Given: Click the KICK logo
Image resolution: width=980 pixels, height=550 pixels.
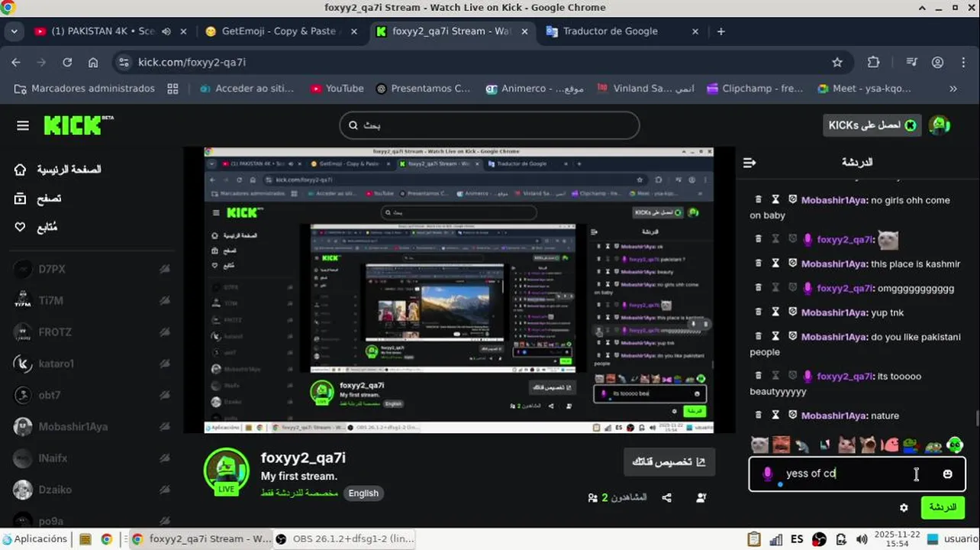Looking at the screenshot, I should click(79, 125).
